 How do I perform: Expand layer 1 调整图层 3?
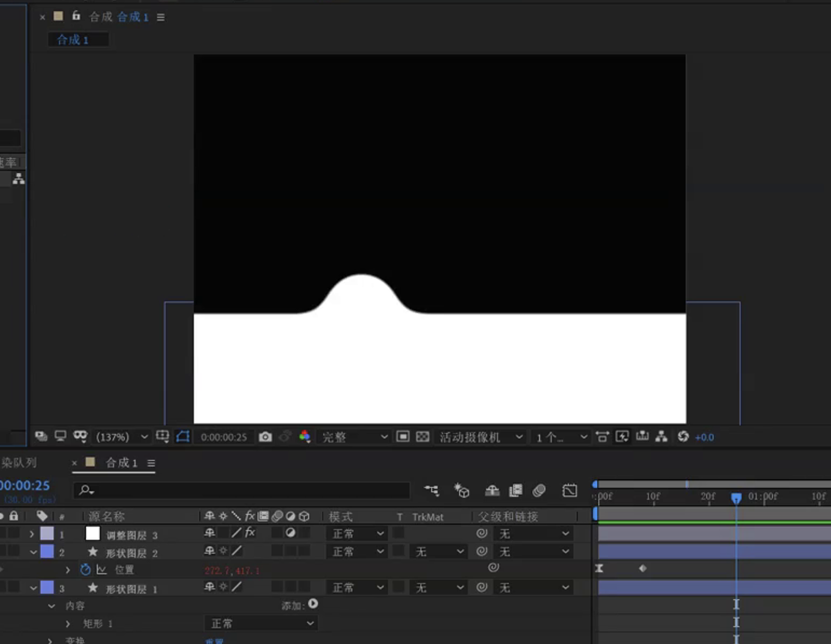pyautogui.click(x=32, y=534)
